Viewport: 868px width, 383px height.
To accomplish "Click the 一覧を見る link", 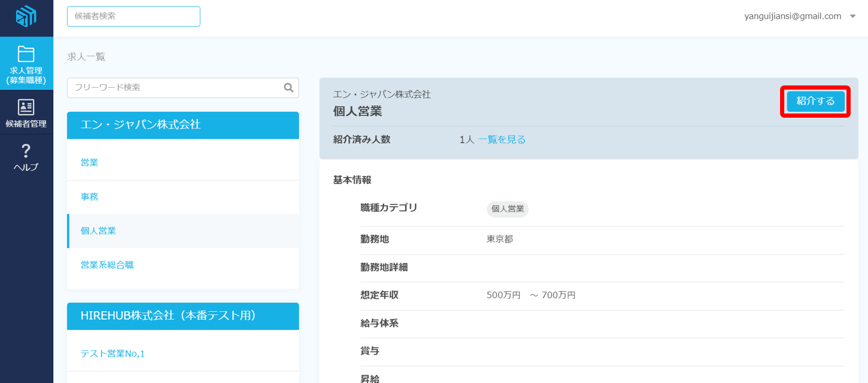I will click(x=502, y=140).
